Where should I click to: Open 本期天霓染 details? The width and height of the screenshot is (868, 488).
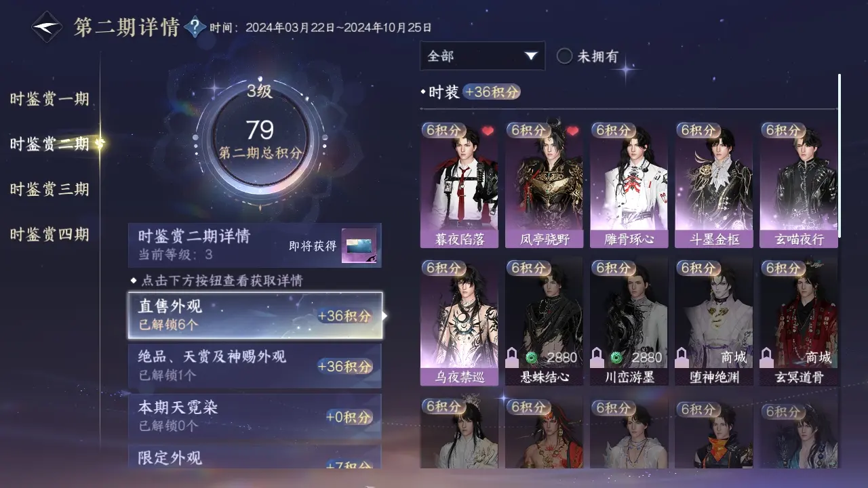coord(255,416)
